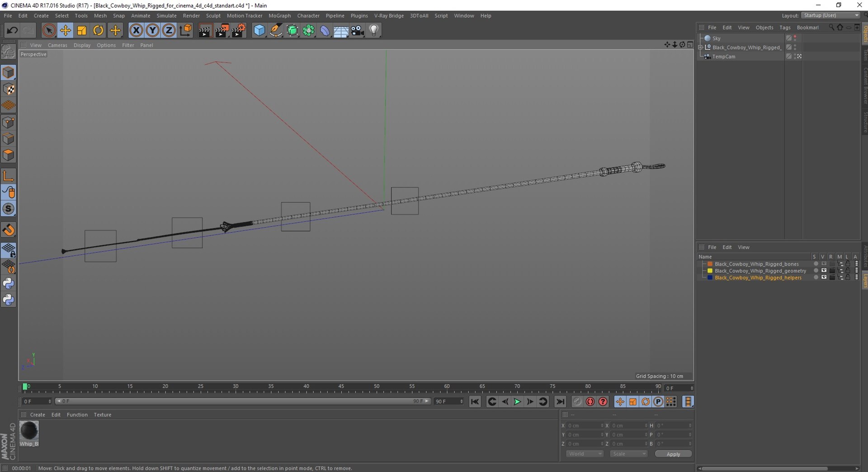Image resolution: width=868 pixels, height=472 pixels.
Task: Open the Scale mode dropdown
Action: tap(629, 454)
